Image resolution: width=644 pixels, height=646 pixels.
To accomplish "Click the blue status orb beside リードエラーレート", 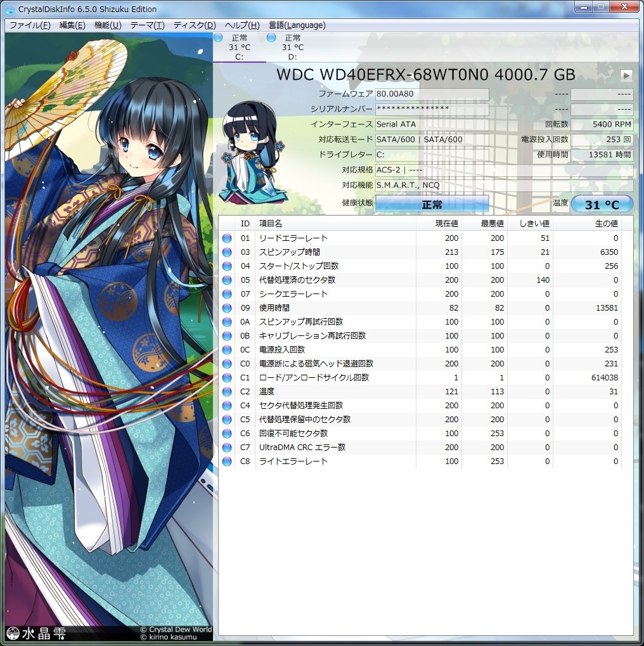I will [228, 238].
